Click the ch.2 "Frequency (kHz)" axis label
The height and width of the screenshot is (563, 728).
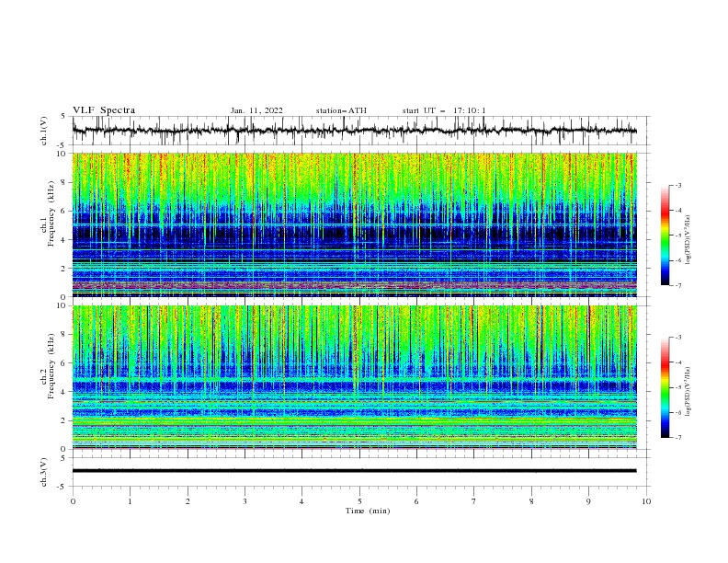coord(51,366)
